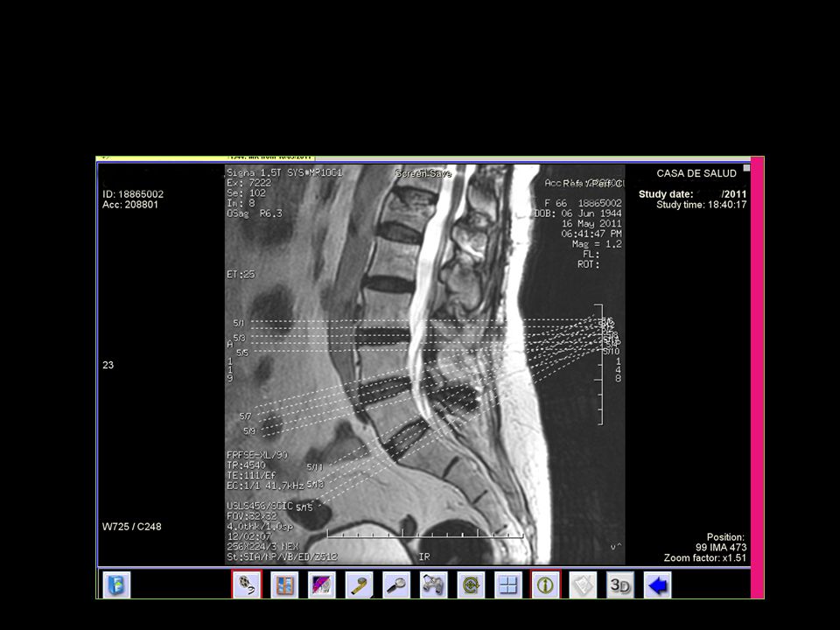Viewport: 840px width, 630px height.
Task: Click the '99 IMA 473' position text
Action: [720, 547]
